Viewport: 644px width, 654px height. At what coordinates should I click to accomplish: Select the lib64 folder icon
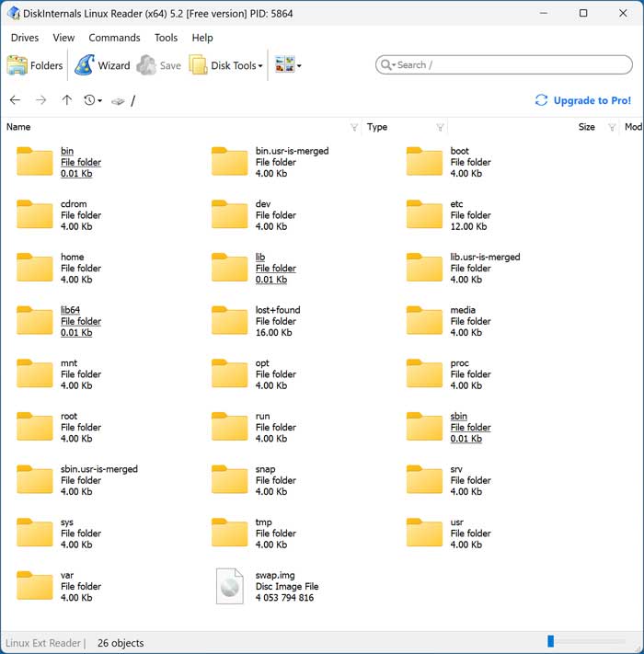coord(35,320)
